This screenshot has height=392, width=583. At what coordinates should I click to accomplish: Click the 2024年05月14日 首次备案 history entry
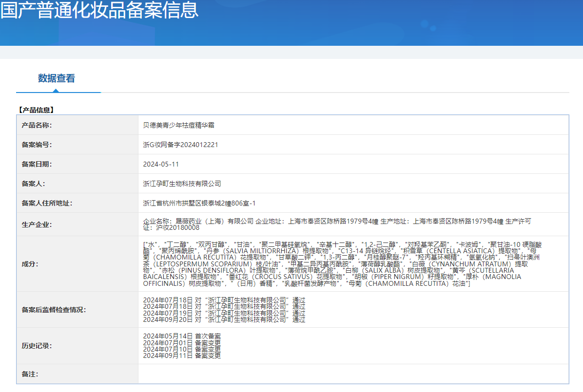point(181,336)
